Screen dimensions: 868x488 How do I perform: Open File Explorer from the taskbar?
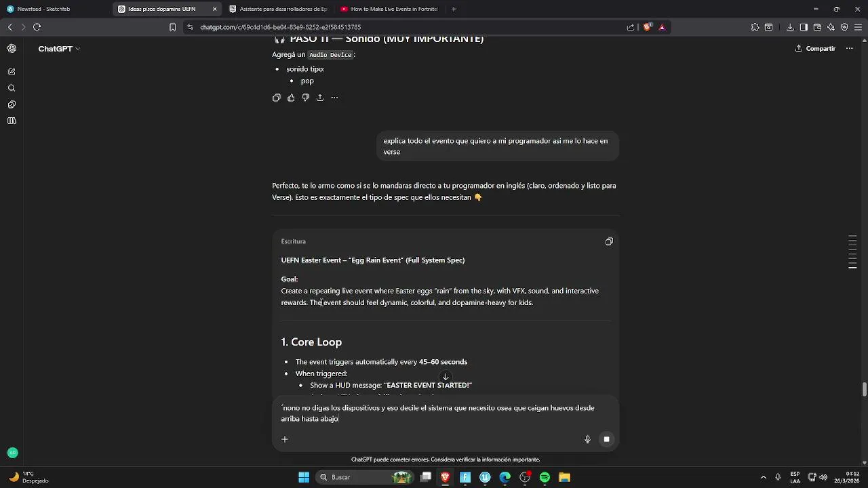(x=564, y=477)
